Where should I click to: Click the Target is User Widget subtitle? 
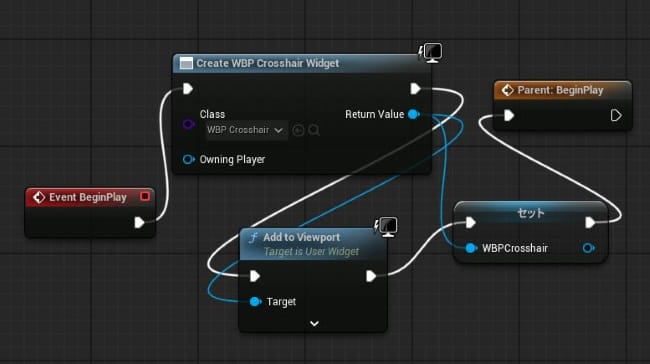[311, 252]
